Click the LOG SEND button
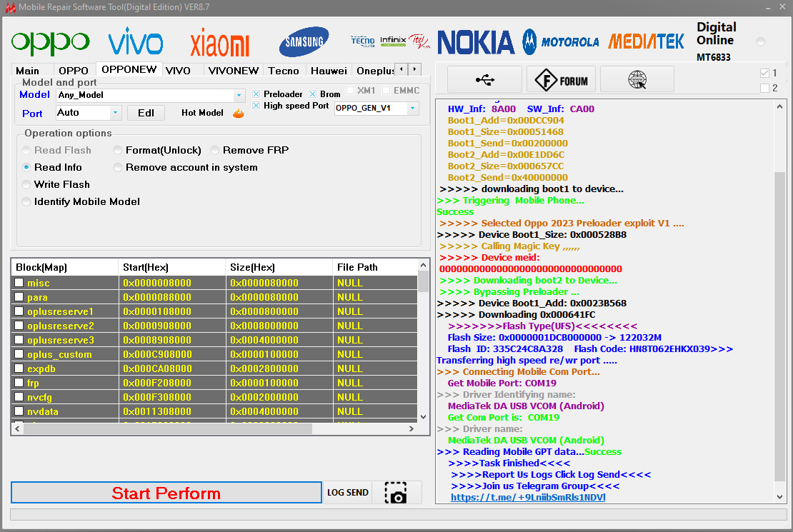Screen dimensions: 793x532 pos(347,493)
